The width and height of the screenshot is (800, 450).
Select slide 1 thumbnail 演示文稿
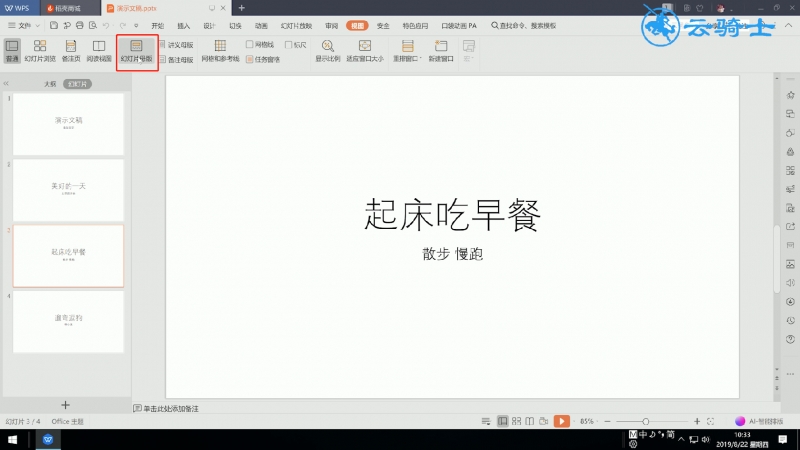(x=68, y=124)
